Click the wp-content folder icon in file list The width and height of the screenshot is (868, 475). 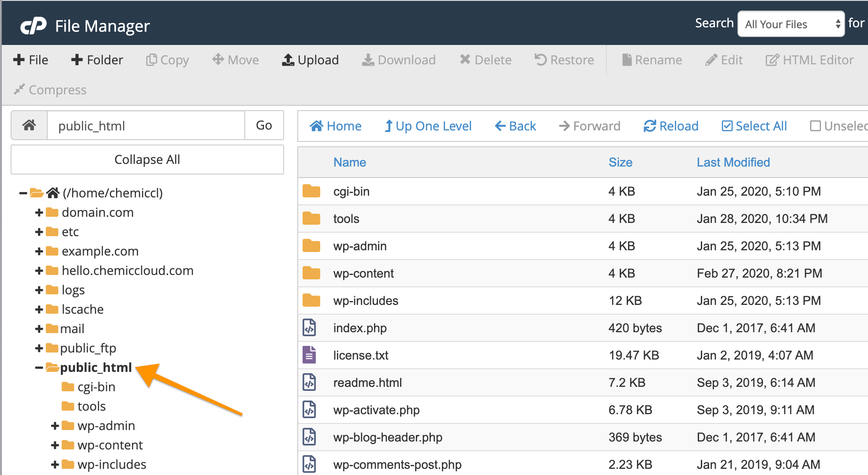click(x=311, y=273)
